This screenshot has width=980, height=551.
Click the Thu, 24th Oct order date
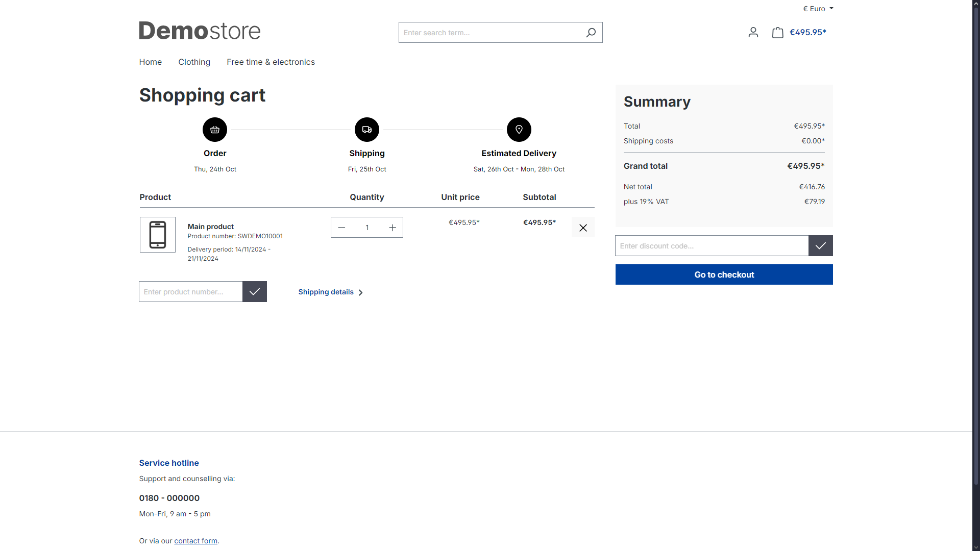(x=215, y=169)
